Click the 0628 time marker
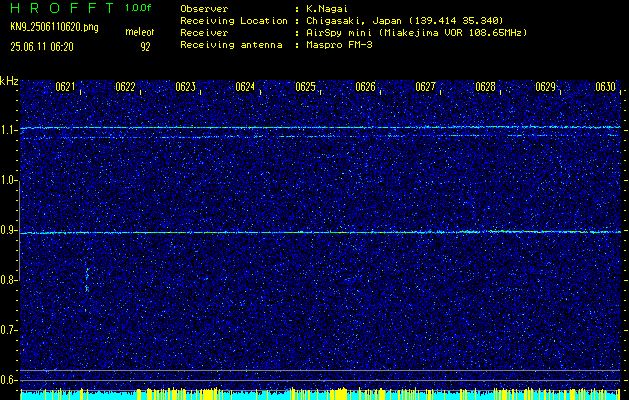The width and height of the screenshot is (629, 400). click(485, 87)
